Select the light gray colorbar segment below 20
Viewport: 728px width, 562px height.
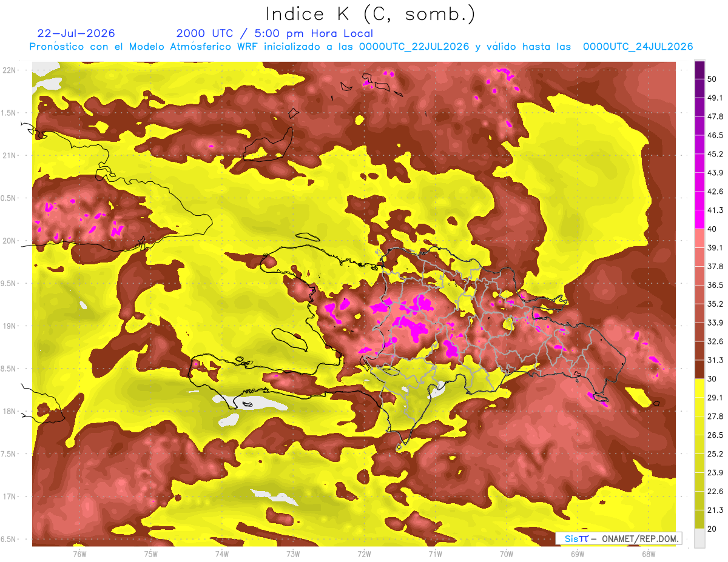(699, 538)
